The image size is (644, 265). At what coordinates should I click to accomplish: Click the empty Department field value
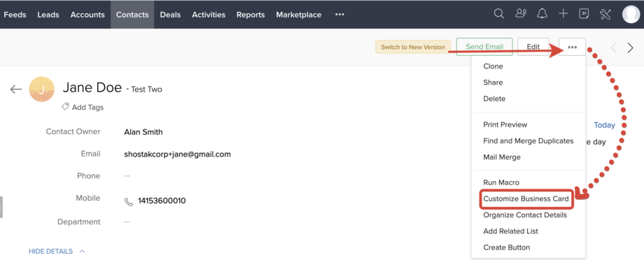click(127, 222)
